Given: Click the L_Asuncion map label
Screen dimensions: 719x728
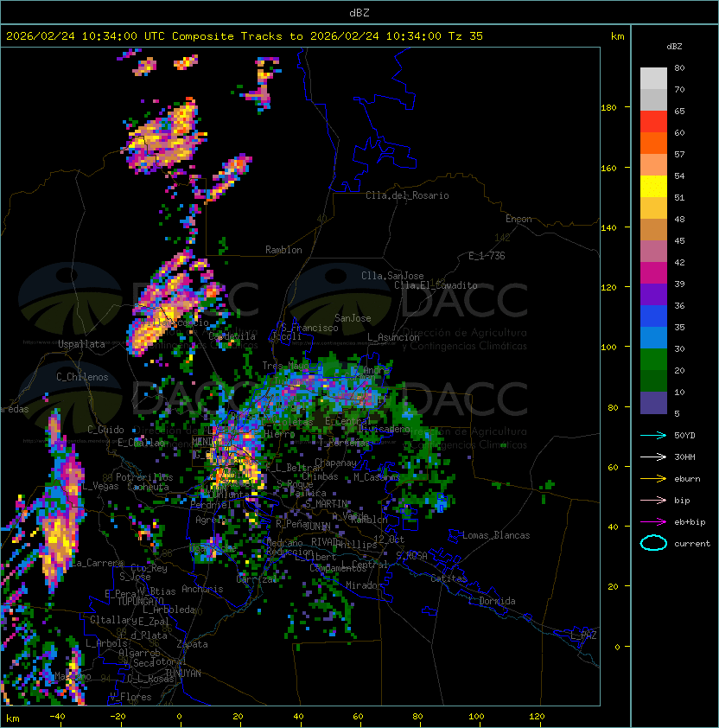Looking at the screenshot, I should (393, 337).
